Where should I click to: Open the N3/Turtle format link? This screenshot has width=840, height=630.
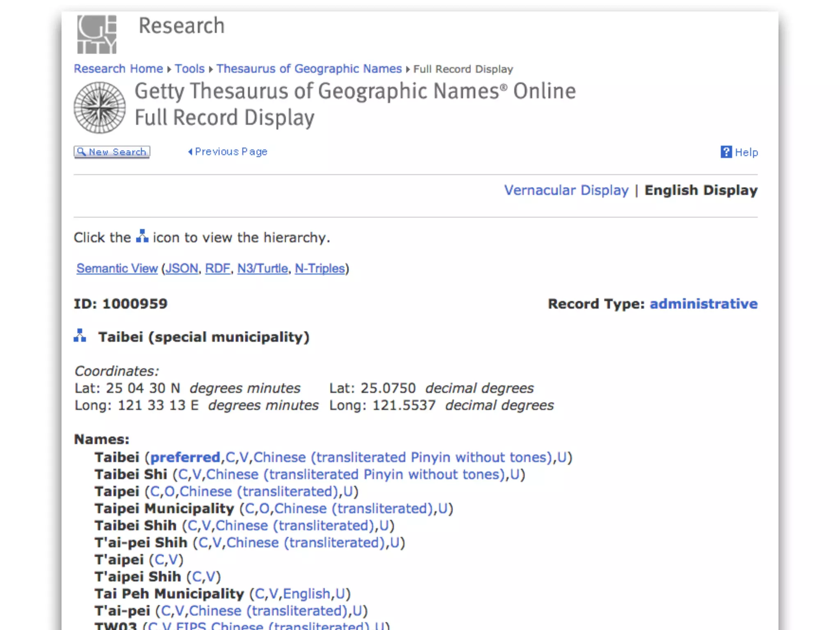pyautogui.click(x=262, y=268)
